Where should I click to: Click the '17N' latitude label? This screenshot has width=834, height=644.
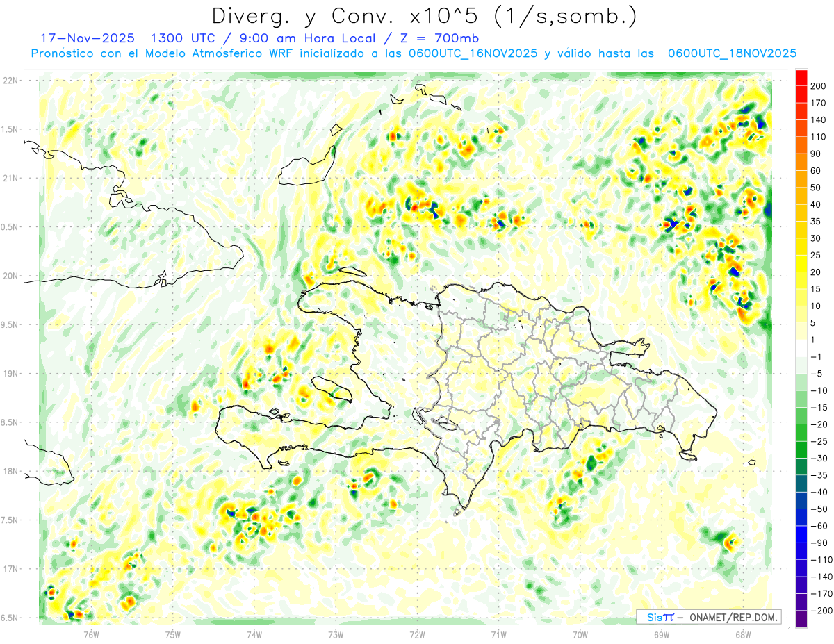point(10,569)
